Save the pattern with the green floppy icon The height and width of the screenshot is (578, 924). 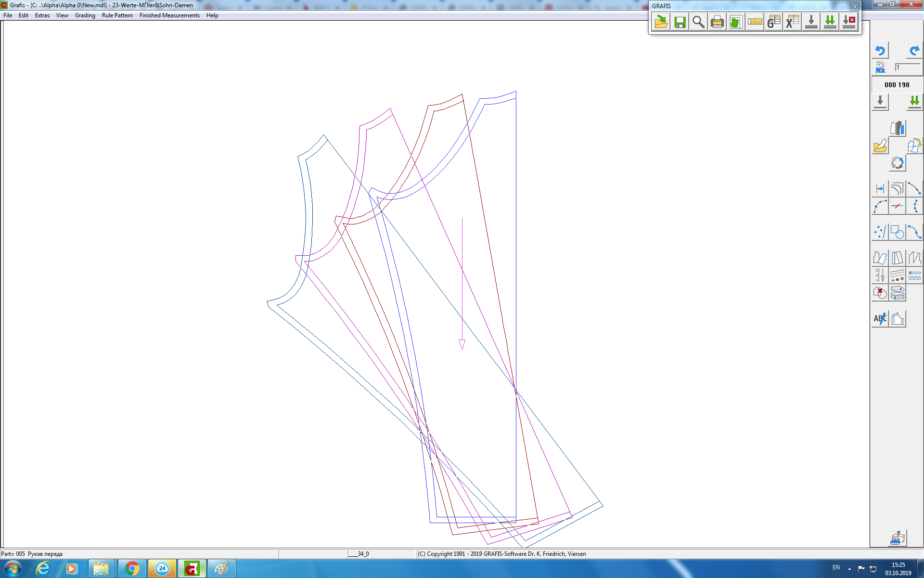tap(680, 22)
